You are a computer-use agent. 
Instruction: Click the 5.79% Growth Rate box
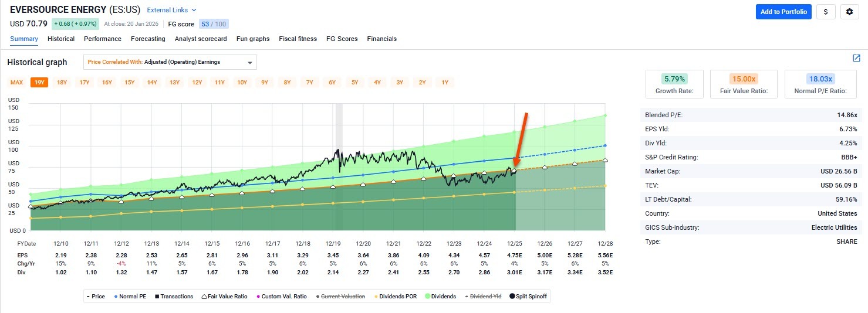coord(674,84)
